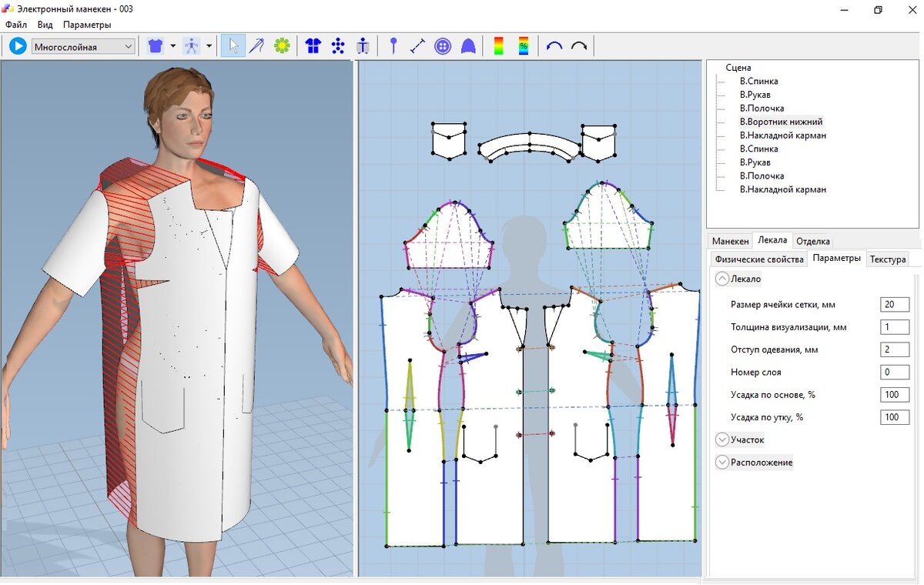Image resolution: width=924 pixels, height=585 pixels.
Task: Expand the Участок section
Action: pos(721,439)
